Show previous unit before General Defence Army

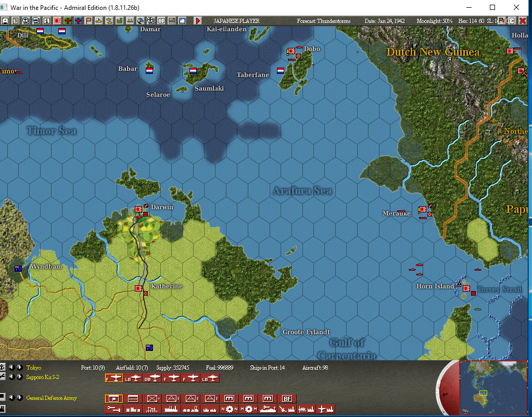(12, 398)
